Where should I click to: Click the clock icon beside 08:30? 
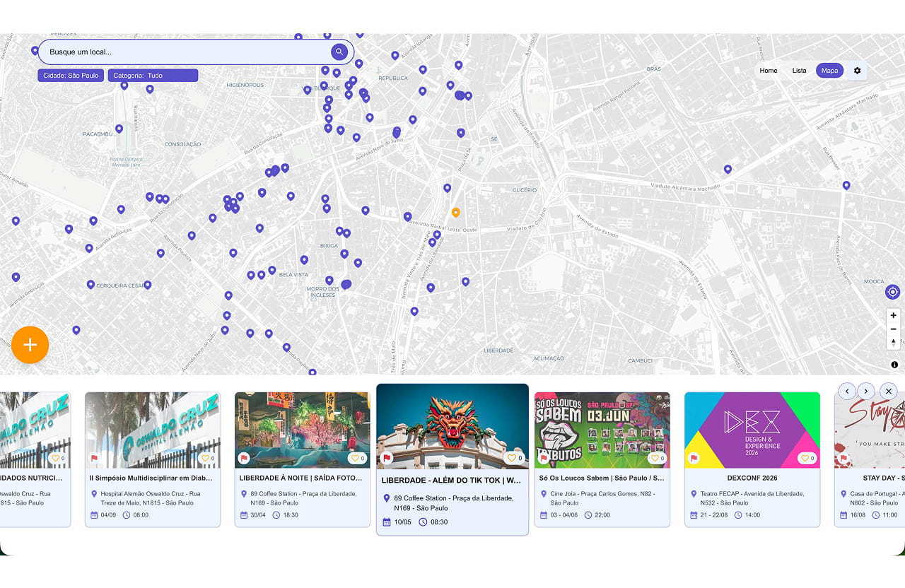[x=423, y=522]
